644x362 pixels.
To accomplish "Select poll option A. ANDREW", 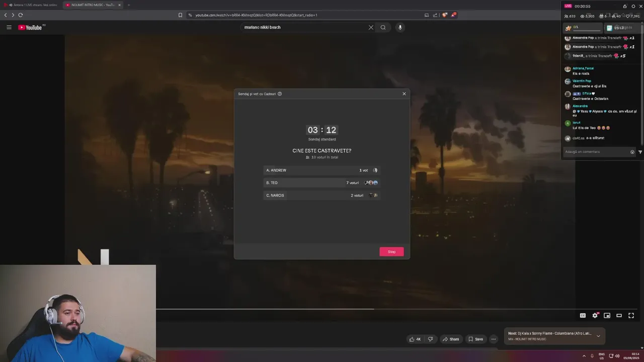I will (x=322, y=170).
